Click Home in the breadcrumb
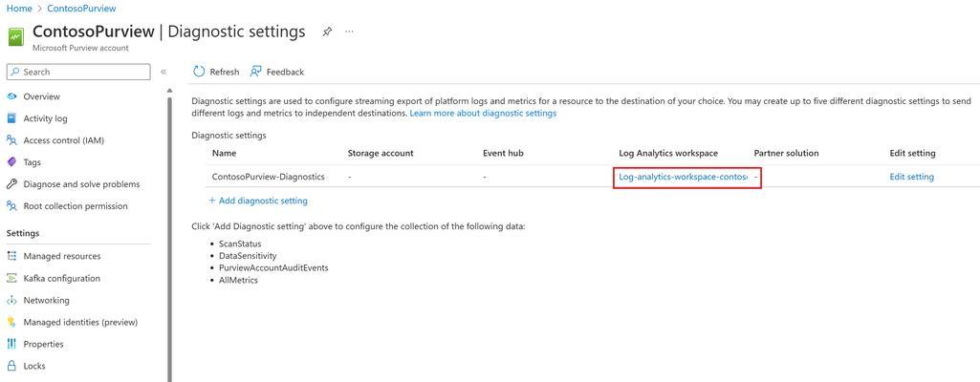Screen dimensions: 980x382 [19, 9]
